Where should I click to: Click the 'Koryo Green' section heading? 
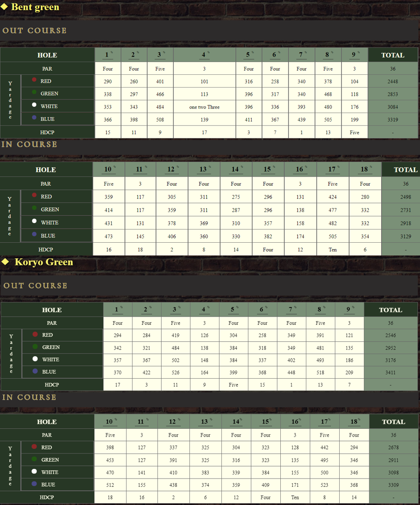point(44,262)
